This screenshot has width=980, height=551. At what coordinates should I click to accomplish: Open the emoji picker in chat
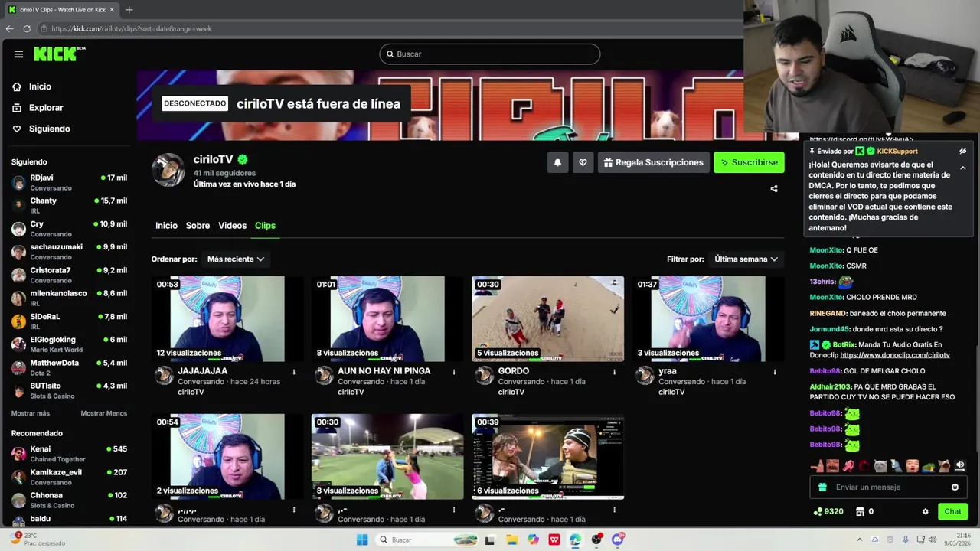pos(955,487)
